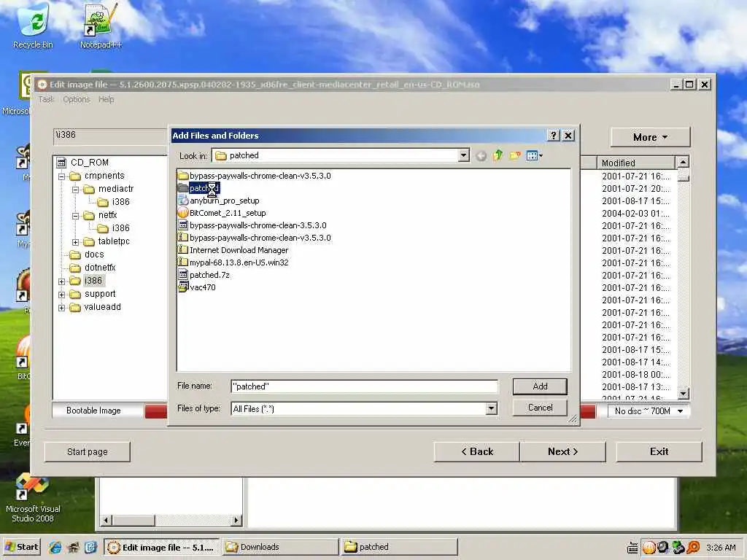747x560 pixels.
Task: Select the anyburn_pro_setup file icon
Action: click(183, 201)
